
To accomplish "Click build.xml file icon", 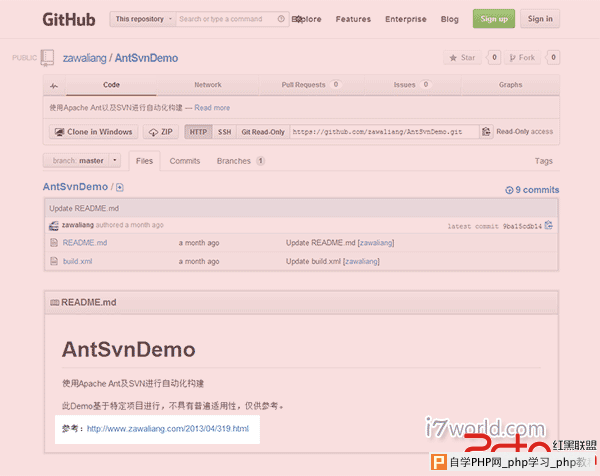I will pyautogui.click(x=54, y=261).
